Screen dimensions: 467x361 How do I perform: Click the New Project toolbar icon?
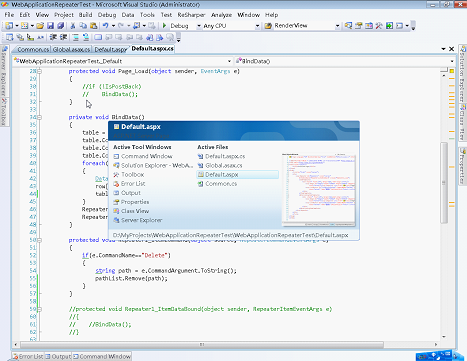click(x=9, y=26)
